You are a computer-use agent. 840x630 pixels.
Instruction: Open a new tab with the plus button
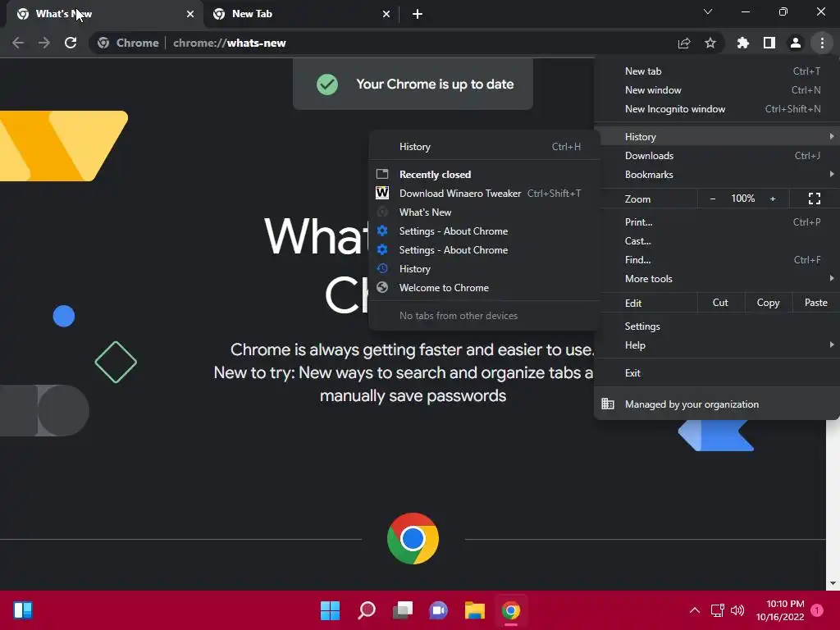pos(418,14)
